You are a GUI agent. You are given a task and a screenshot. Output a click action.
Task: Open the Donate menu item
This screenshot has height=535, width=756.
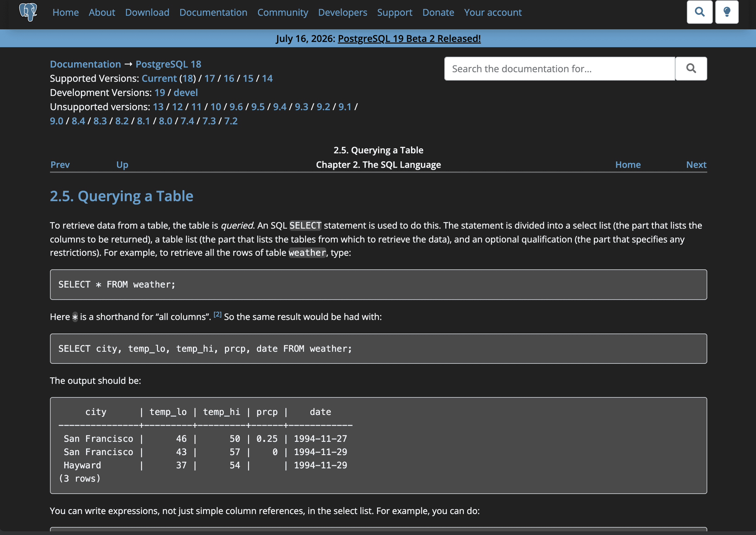tap(438, 13)
